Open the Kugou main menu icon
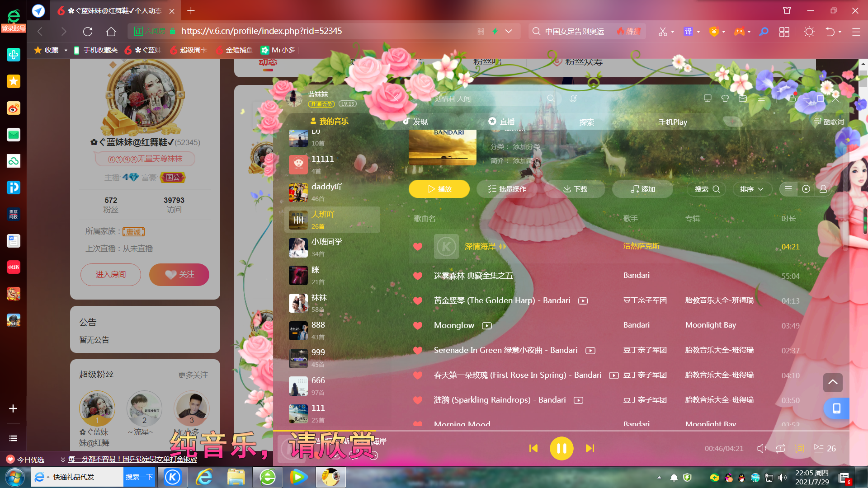This screenshot has height=488, width=868. pos(761,98)
